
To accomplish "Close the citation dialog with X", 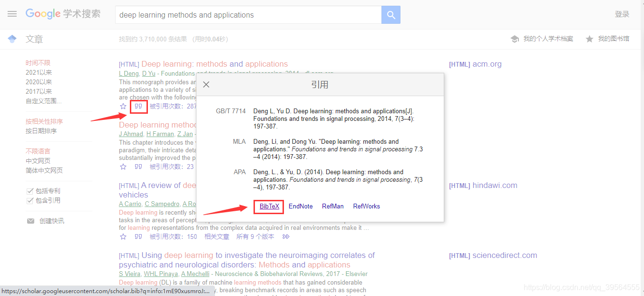I will click(x=206, y=85).
